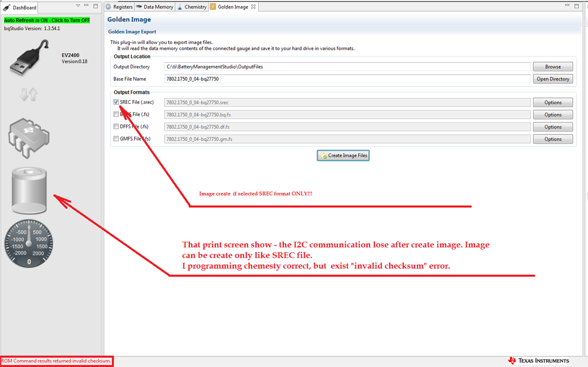588x367 pixels.
Task: Click the BQFS file name field
Action: point(348,115)
